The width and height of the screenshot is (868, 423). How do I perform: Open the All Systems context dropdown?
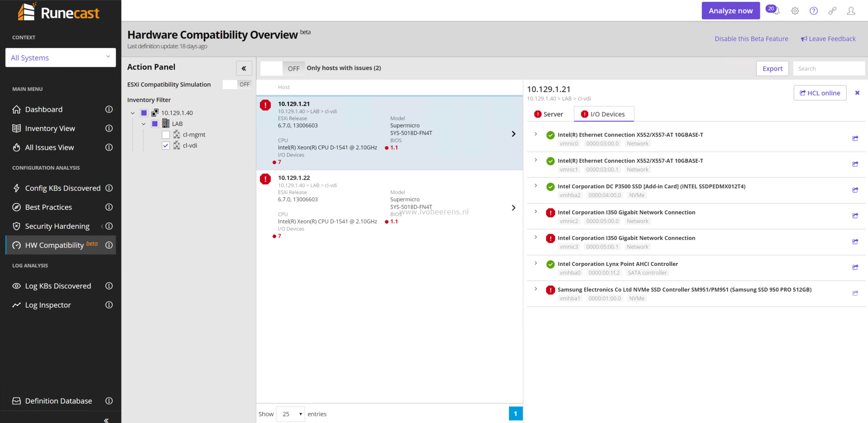pos(61,57)
